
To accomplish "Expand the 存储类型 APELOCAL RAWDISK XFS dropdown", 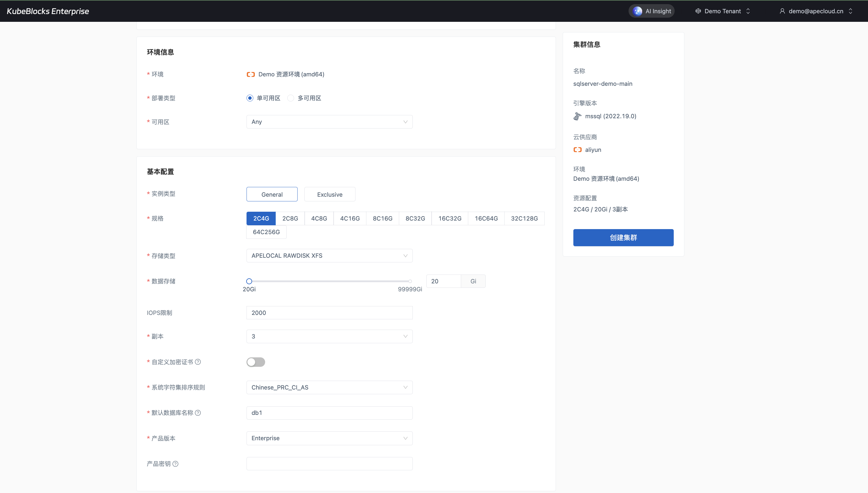I will (x=329, y=256).
